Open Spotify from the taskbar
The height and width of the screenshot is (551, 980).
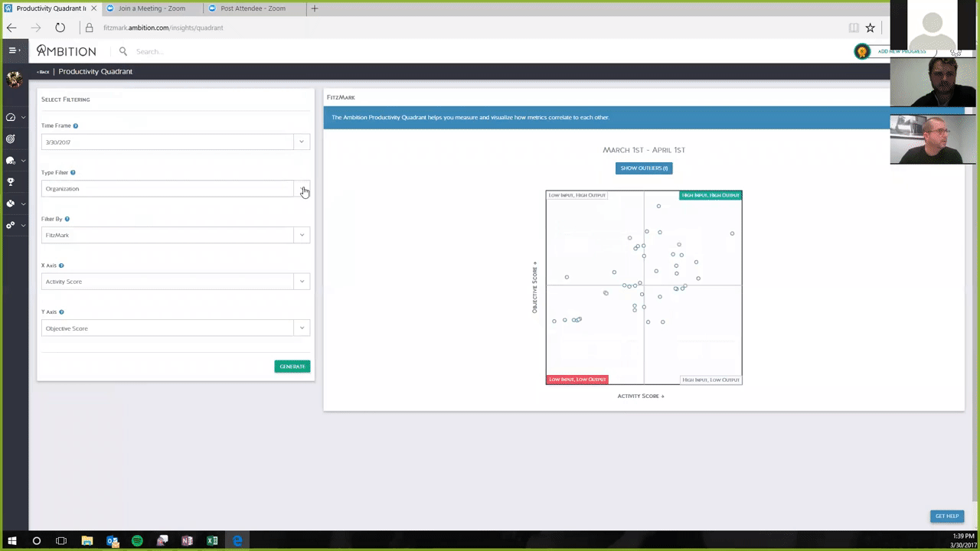coord(137,541)
